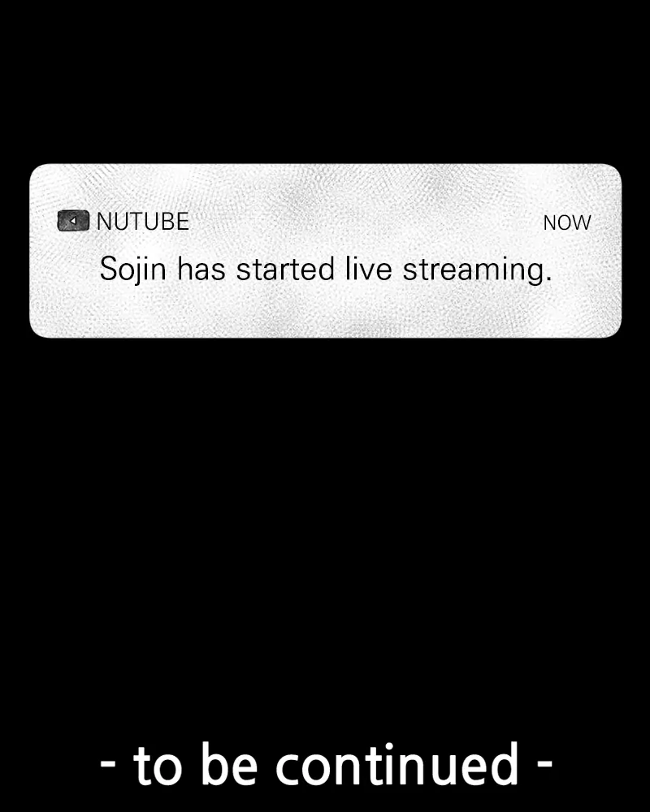Image resolution: width=650 pixels, height=812 pixels.
Task: Tap the leading dash before 'to be continued'
Action: coord(108,763)
